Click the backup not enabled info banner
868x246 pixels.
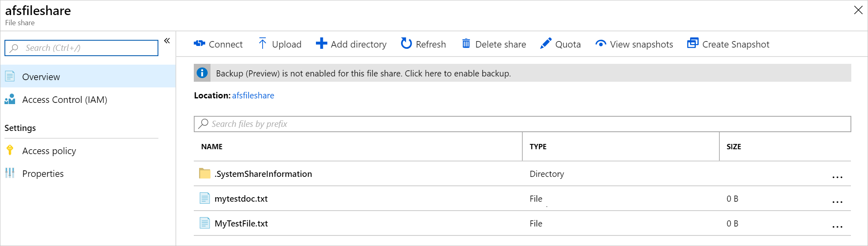[x=363, y=74]
